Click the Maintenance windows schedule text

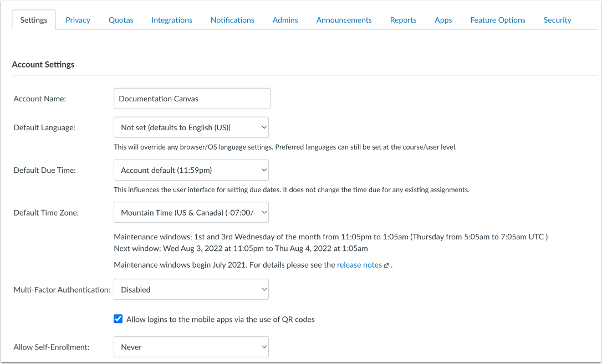[x=330, y=237]
